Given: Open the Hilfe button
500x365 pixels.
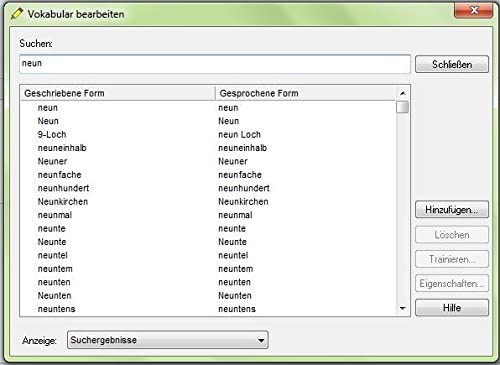Looking at the screenshot, I should pyautogui.click(x=452, y=307).
